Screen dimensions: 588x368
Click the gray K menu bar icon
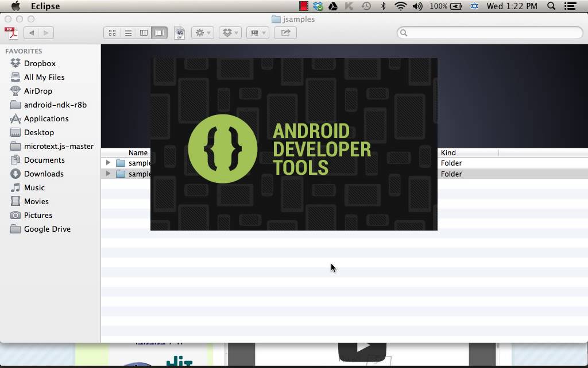point(349,6)
